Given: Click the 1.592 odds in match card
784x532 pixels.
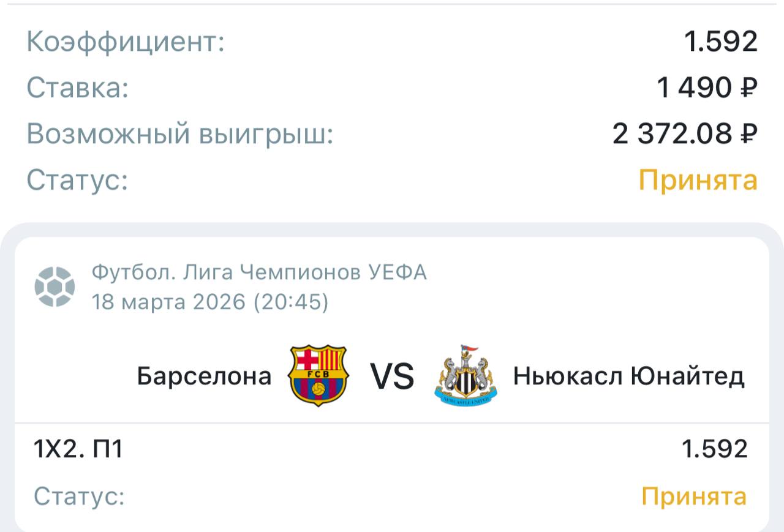Looking at the screenshot, I should tap(715, 450).
